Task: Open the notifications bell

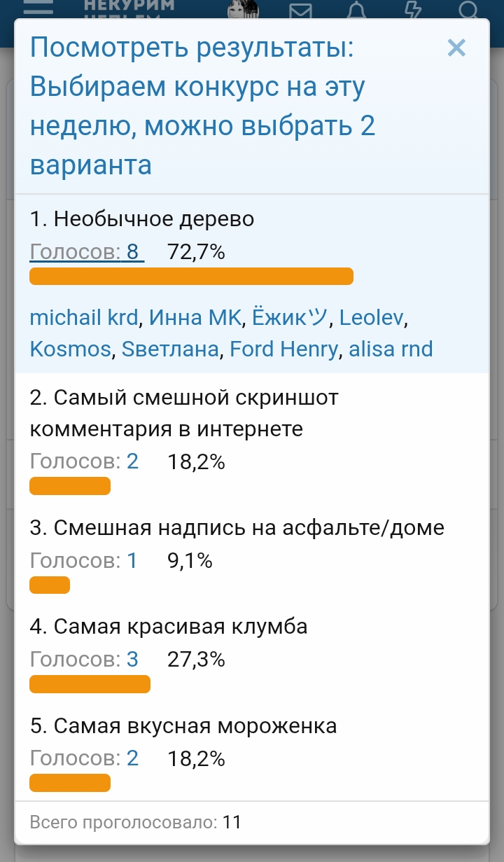Action: pos(357,9)
